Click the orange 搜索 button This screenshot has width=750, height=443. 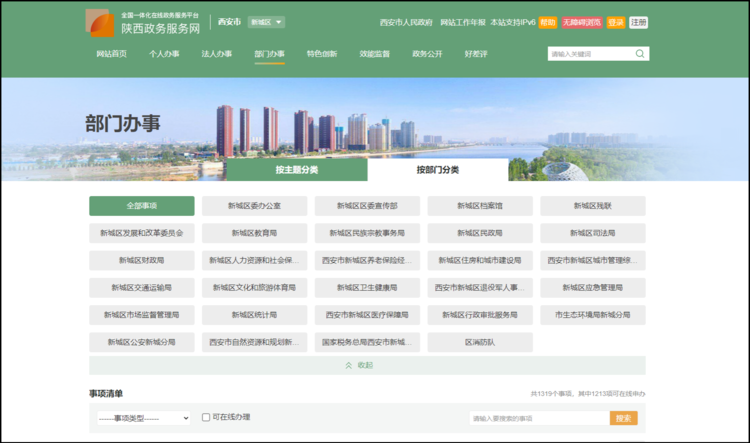click(623, 418)
